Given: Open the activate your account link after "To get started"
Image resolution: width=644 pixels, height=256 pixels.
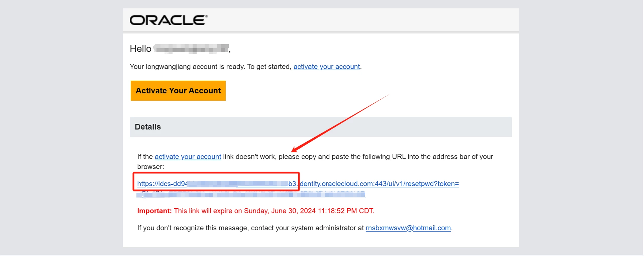Looking at the screenshot, I should pyautogui.click(x=326, y=67).
